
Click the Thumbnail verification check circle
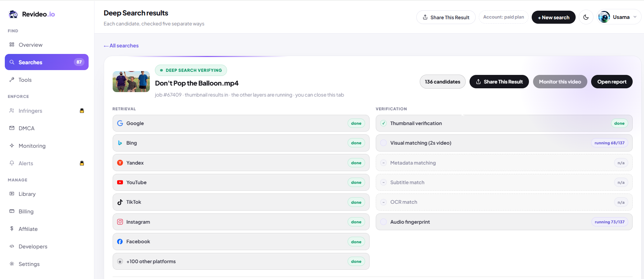pos(384,123)
